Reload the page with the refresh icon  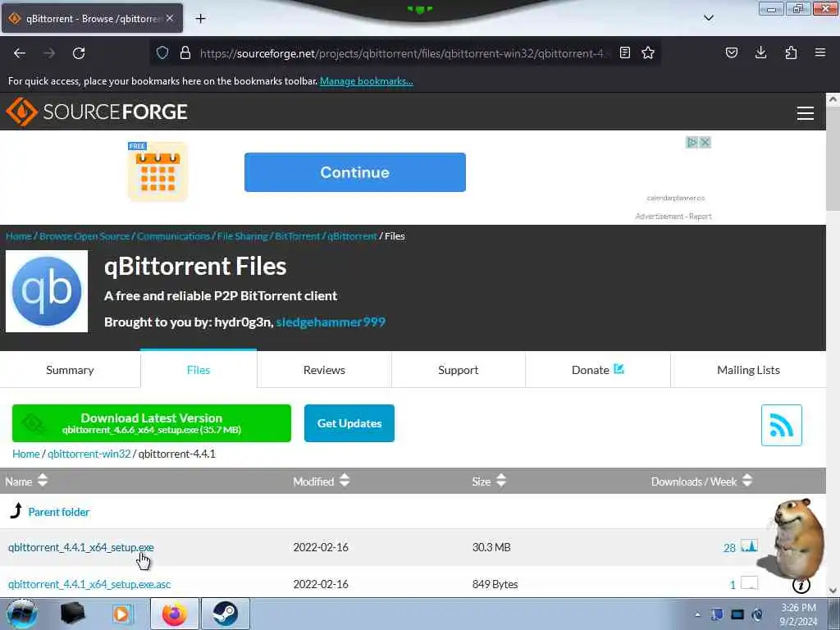(79, 53)
